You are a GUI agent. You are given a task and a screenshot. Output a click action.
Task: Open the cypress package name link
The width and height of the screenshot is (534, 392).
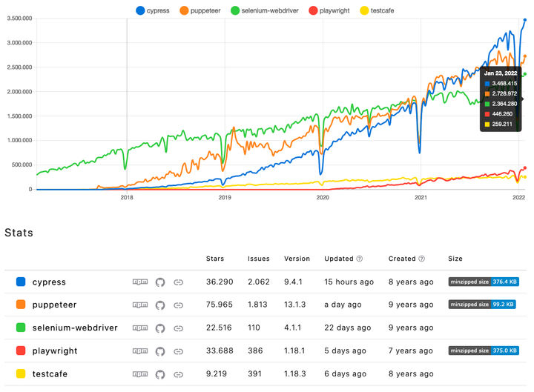coord(49,282)
